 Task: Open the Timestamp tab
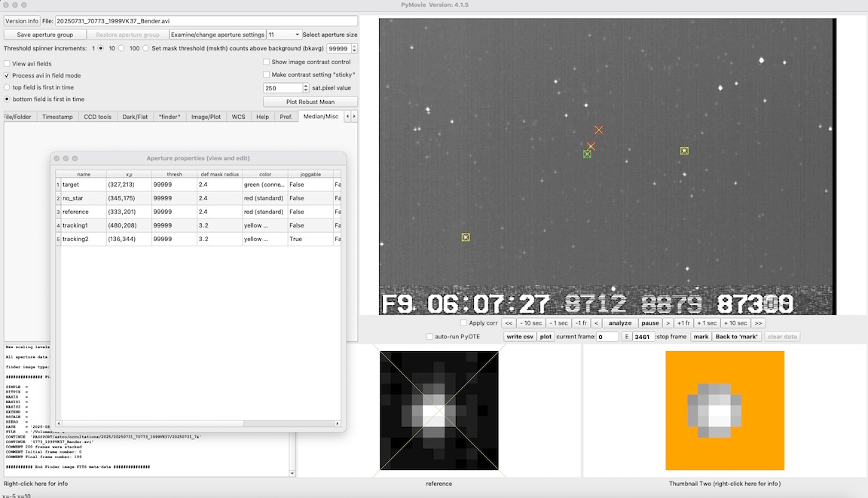click(58, 117)
